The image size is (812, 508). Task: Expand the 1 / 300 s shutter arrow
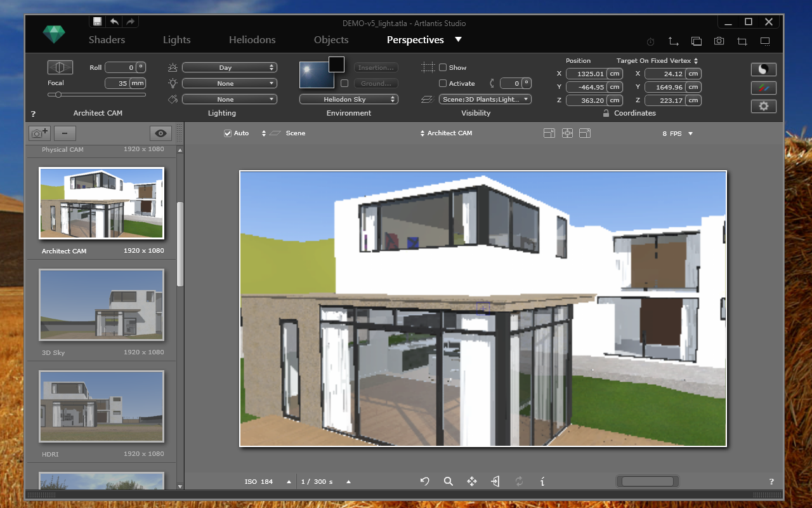point(348,481)
